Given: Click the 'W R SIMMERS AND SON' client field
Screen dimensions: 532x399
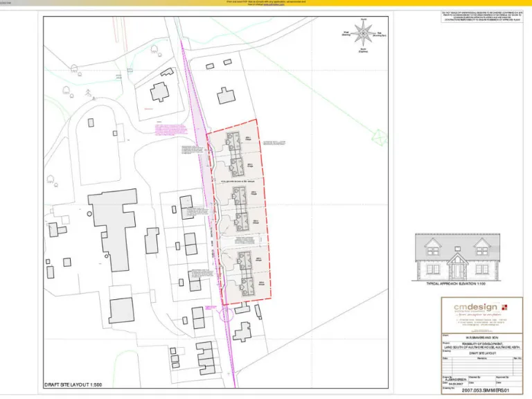Looking at the screenshot, I should 481,338.
